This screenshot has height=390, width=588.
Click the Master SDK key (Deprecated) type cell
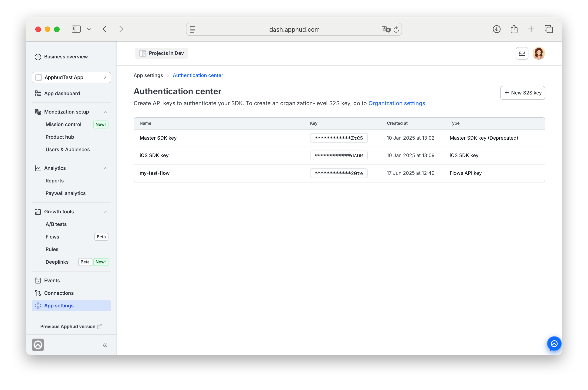click(x=484, y=138)
